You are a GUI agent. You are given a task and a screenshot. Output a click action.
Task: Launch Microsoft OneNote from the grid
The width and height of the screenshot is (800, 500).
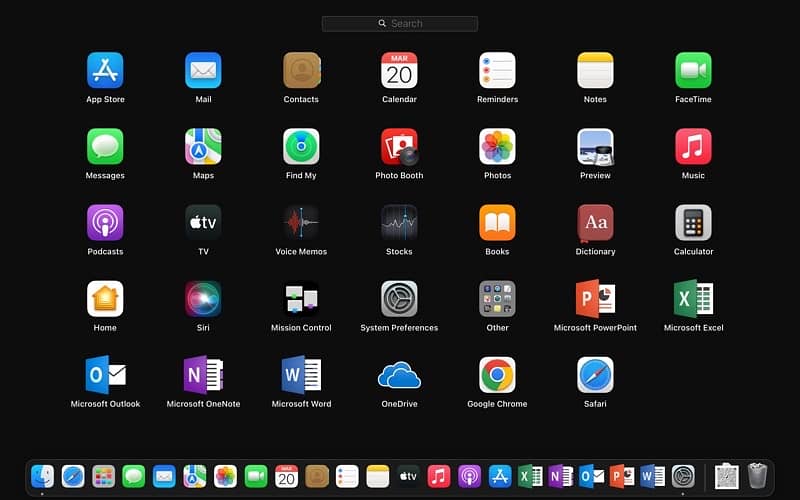(x=203, y=375)
